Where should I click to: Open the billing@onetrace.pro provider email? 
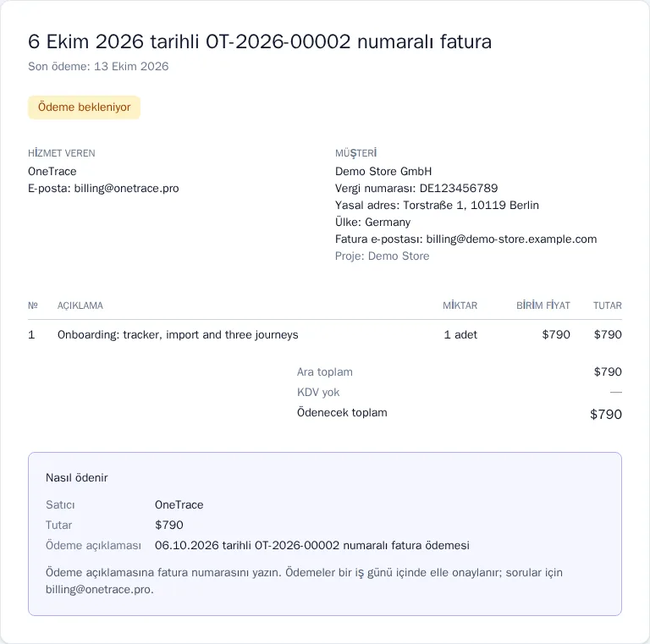click(x=126, y=188)
